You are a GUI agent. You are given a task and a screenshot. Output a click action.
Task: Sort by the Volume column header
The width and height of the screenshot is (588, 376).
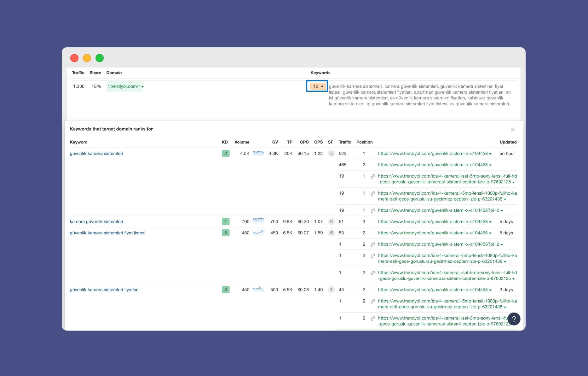[x=242, y=142]
